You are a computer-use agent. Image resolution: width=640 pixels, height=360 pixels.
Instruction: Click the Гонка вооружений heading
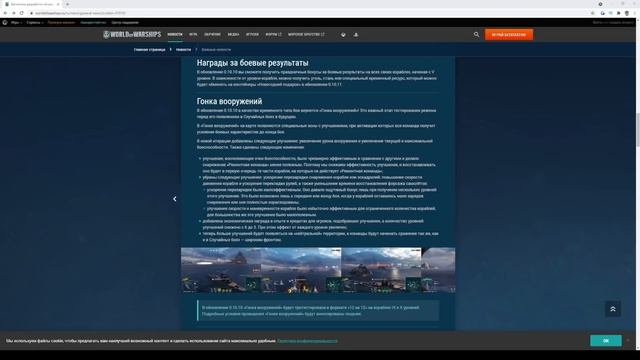click(229, 101)
